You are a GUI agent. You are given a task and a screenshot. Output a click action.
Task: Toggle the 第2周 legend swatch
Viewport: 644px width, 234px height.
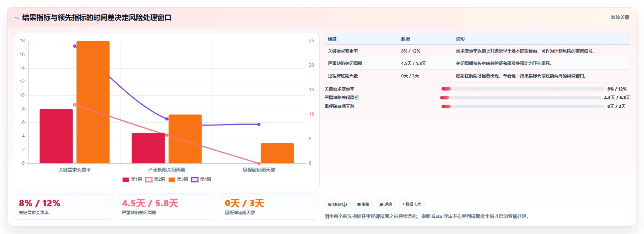(148, 179)
